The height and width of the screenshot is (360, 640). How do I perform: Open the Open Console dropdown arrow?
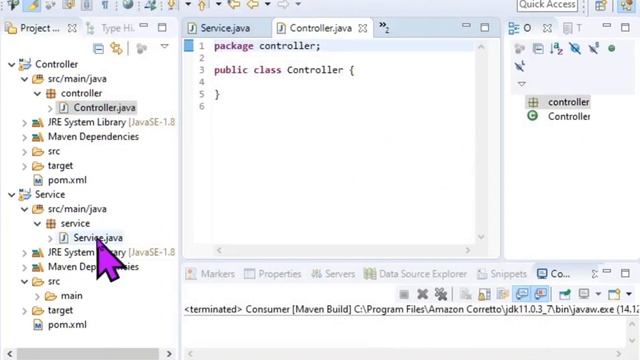point(629,294)
